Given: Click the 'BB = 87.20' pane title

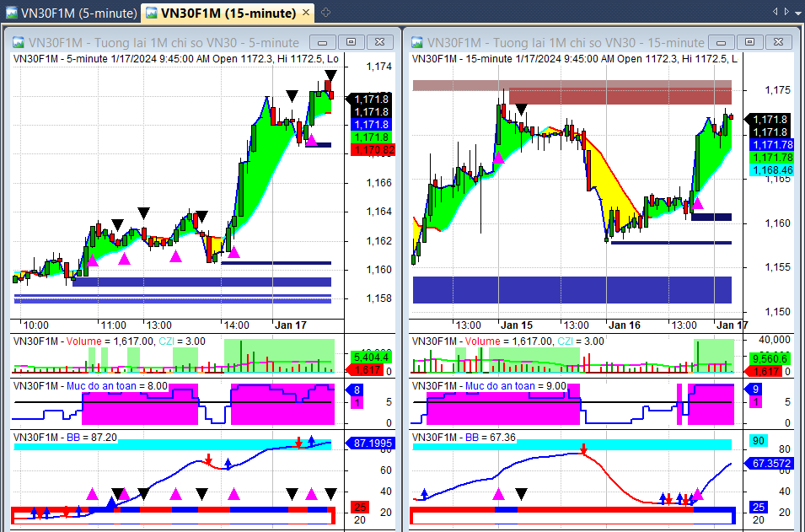Looking at the screenshot, I should [65, 438].
